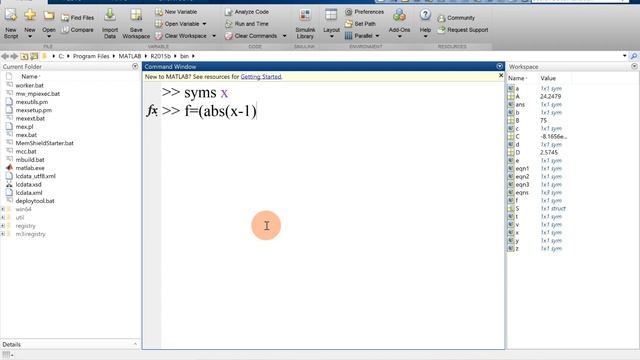The image size is (640, 360).
Task: Open the Open Variable dropdown
Action: coord(204,24)
